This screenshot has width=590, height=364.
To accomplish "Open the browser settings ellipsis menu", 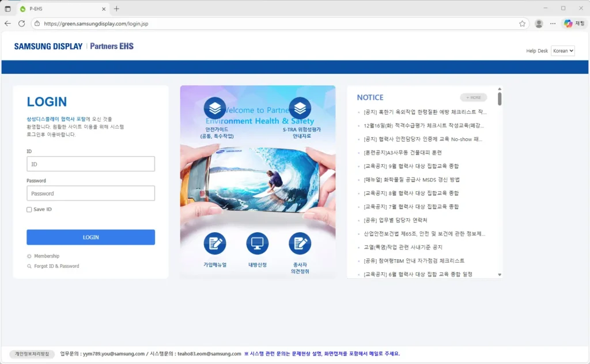I will coord(553,24).
